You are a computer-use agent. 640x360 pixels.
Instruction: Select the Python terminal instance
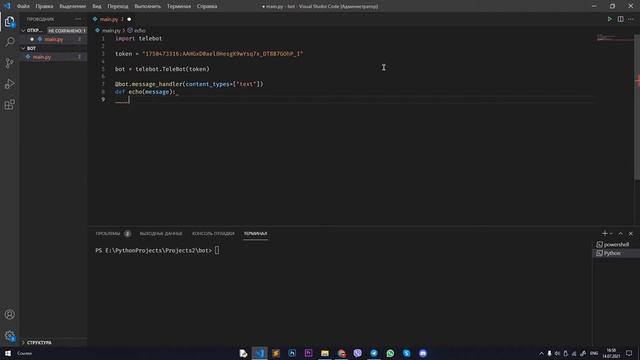[x=616, y=253]
